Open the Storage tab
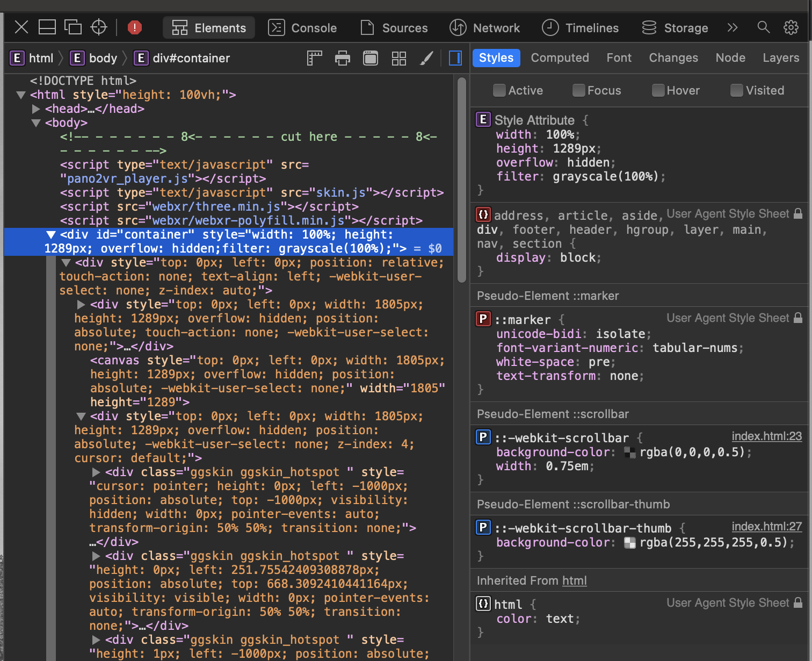 pyautogui.click(x=675, y=28)
